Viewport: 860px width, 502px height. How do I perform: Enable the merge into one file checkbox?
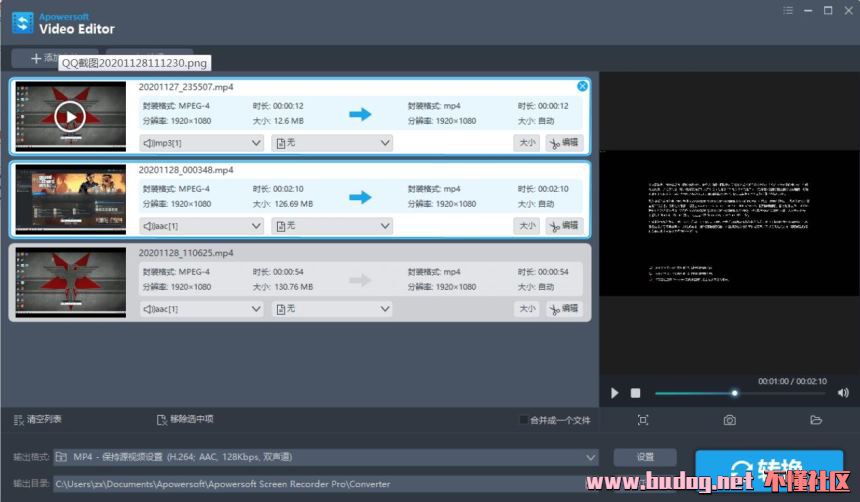pos(524,420)
